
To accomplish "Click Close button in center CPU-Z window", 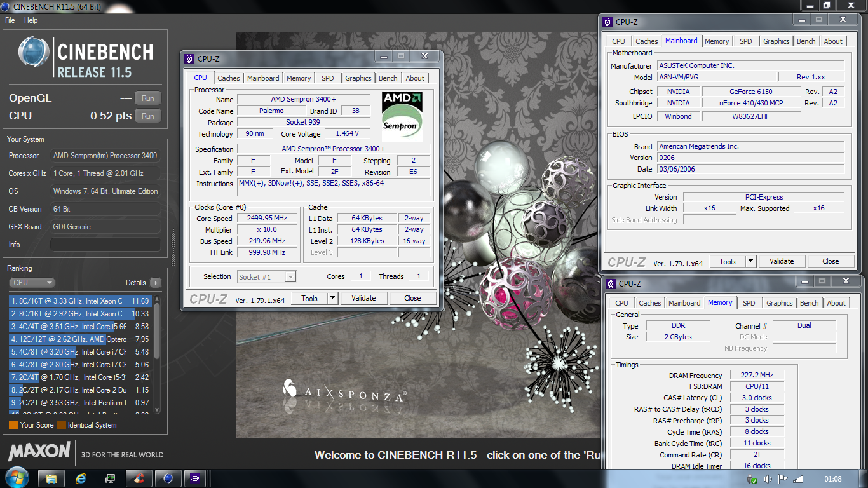I will point(412,298).
